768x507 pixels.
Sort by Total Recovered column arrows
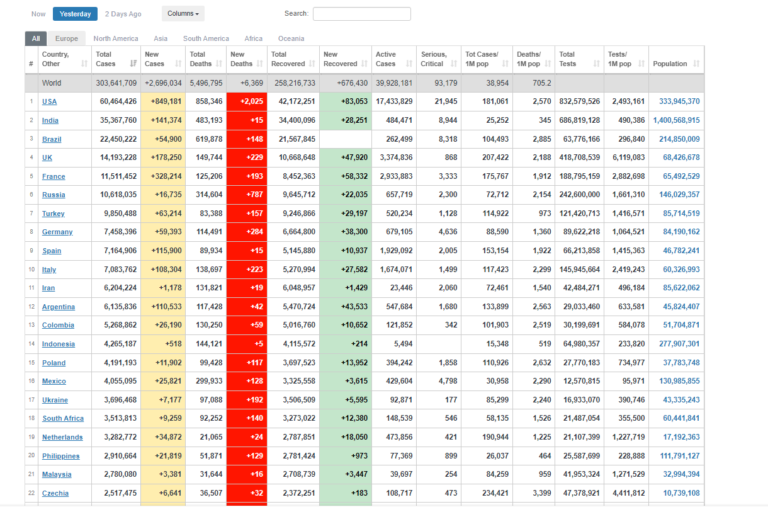coord(312,64)
